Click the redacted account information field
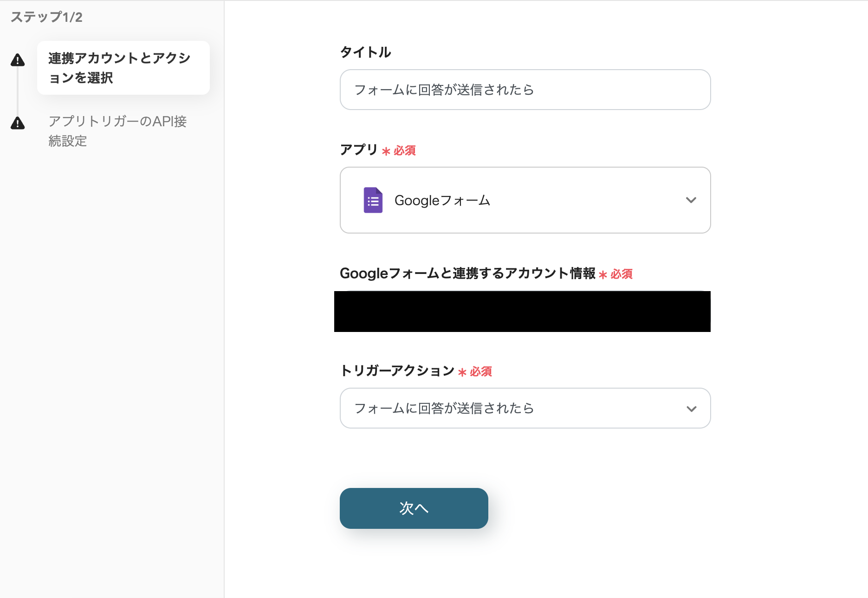Screen dimensions: 868x598 (x=522, y=311)
